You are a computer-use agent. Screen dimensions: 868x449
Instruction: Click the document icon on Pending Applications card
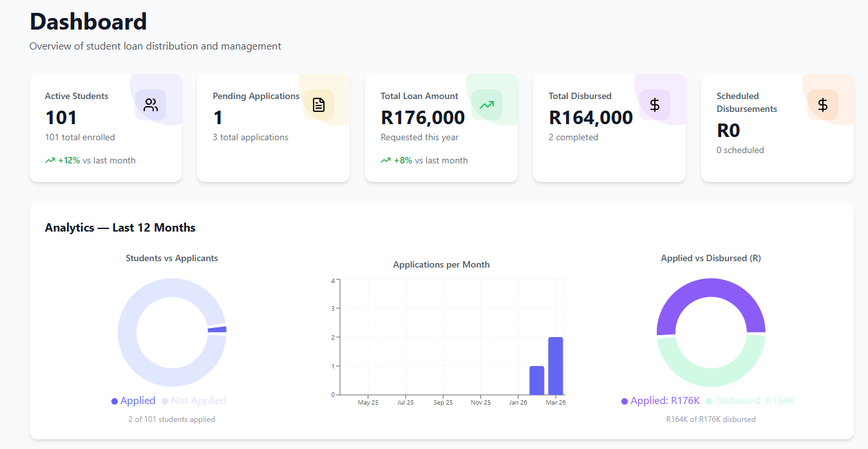(319, 105)
